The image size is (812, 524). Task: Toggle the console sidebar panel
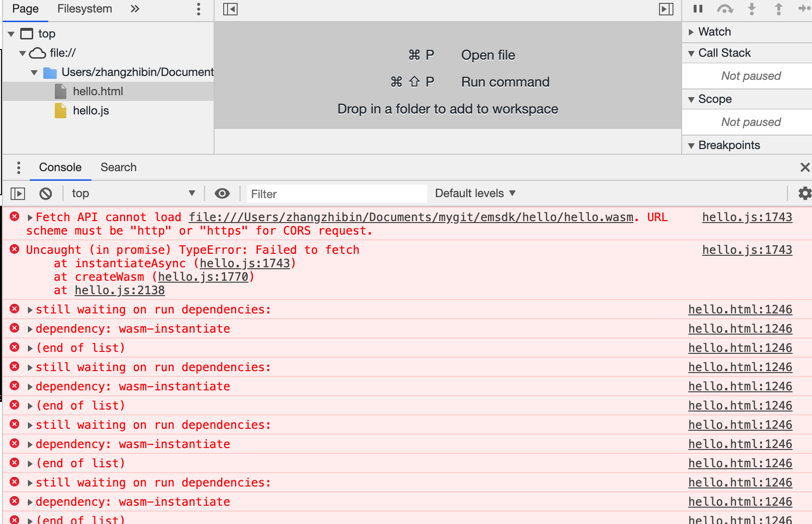18,193
